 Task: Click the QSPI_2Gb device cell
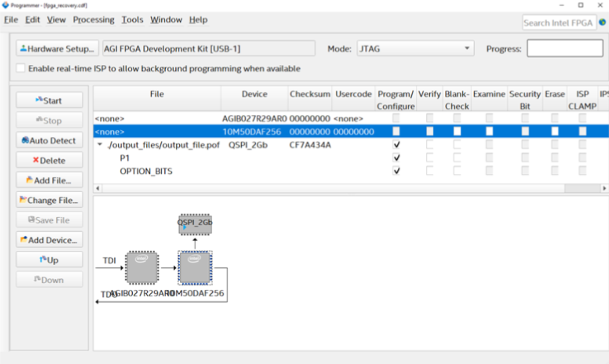coord(248,145)
